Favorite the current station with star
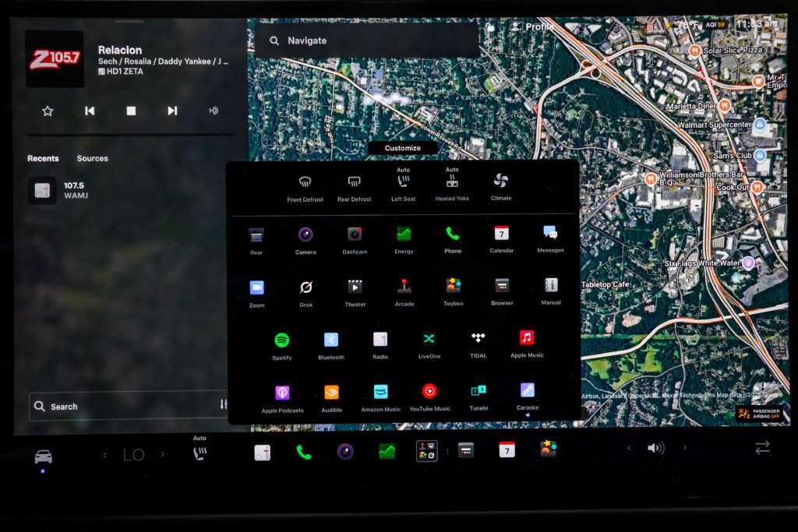The image size is (798, 532). pos(48,111)
